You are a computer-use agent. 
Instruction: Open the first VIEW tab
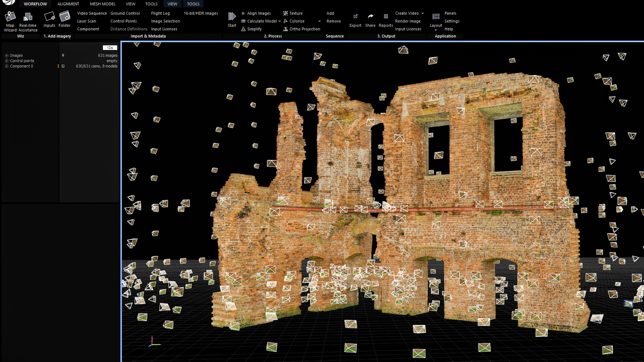point(130,4)
